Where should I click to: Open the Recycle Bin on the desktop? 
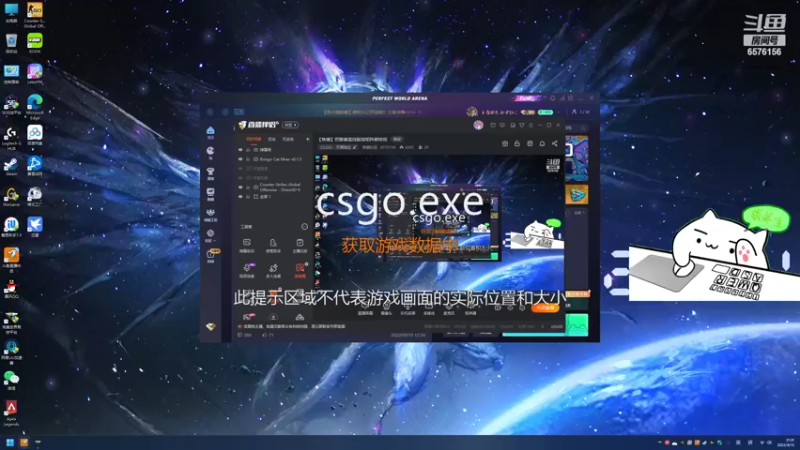pyautogui.click(x=11, y=41)
